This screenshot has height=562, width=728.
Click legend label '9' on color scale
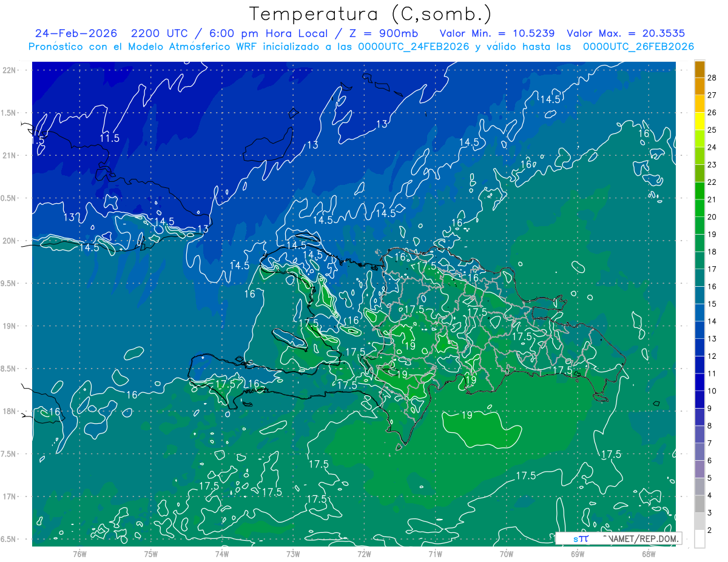click(x=710, y=409)
